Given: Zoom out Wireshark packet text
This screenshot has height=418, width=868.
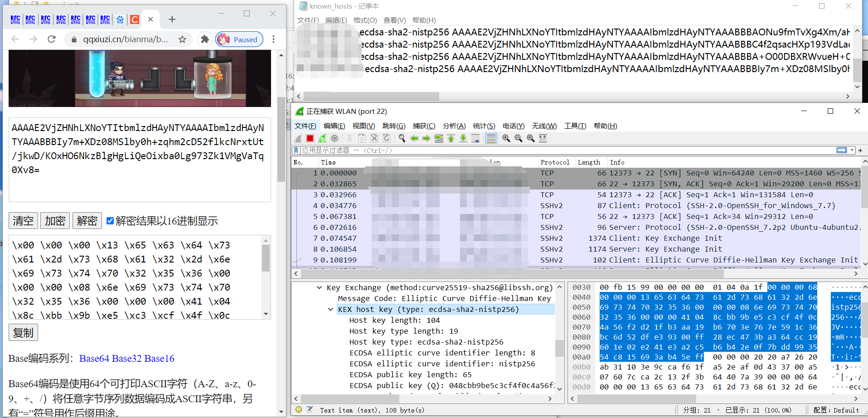Looking at the screenshot, I should (x=518, y=138).
